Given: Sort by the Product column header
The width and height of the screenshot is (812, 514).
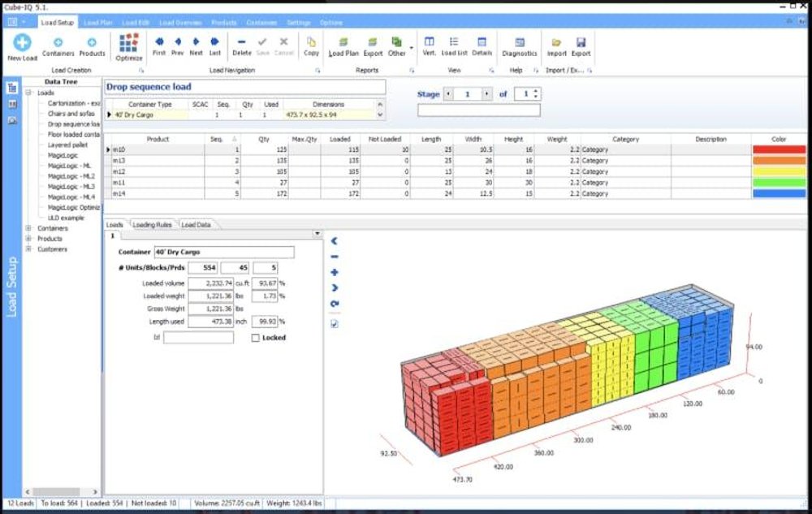Looking at the screenshot, I should tap(158, 139).
